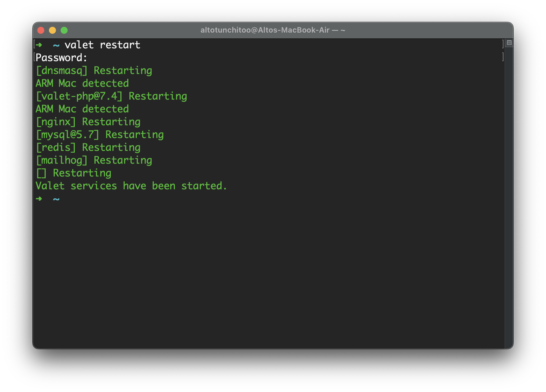Click 'Valet services have been started.' line
This screenshot has width=546, height=392.
click(x=131, y=186)
